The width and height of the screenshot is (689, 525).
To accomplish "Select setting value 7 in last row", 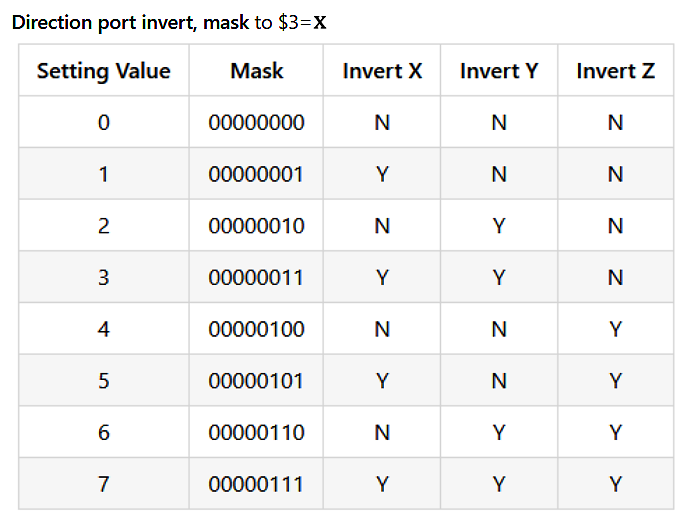I will 104,484.
